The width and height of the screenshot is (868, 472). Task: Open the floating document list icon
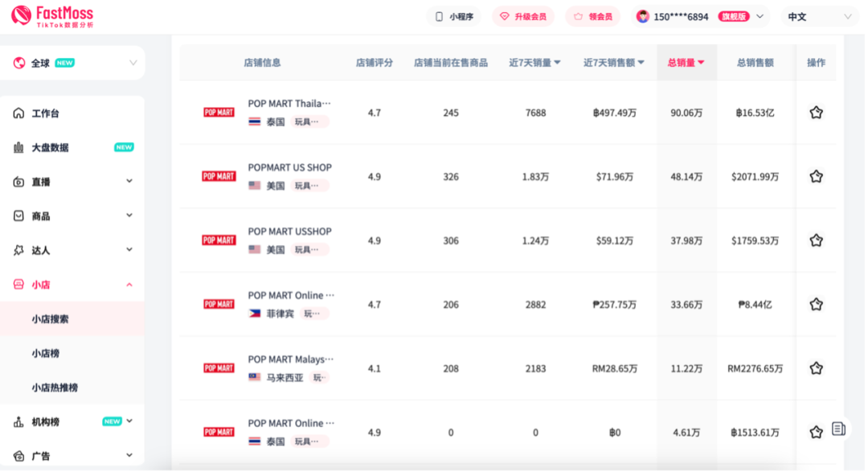(x=838, y=429)
